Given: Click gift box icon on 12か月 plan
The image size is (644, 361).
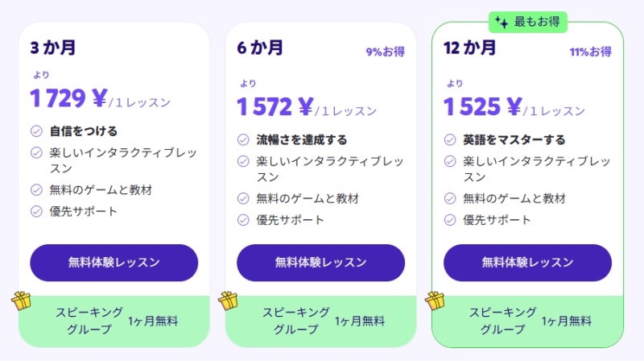Looking at the screenshot, I should tap(436, 301).
